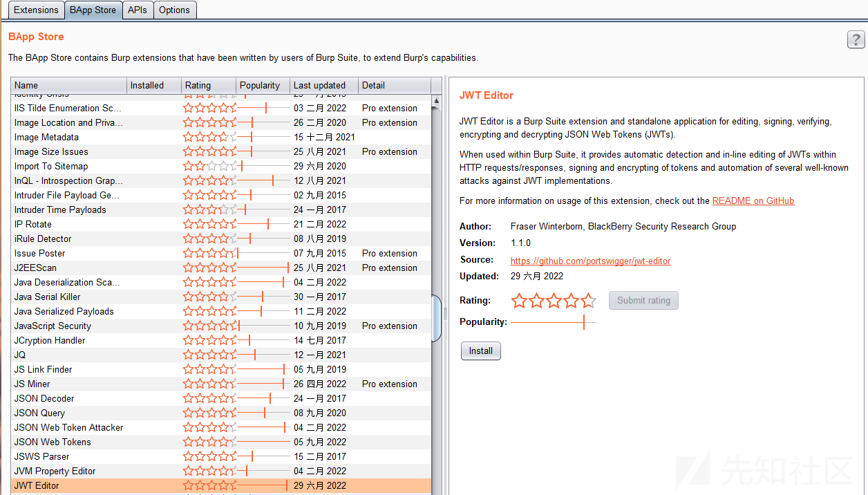The image size is (868, 495).
Task: Click the popularity bar in the JSON Decoder row
Action: tap(263, 398)
